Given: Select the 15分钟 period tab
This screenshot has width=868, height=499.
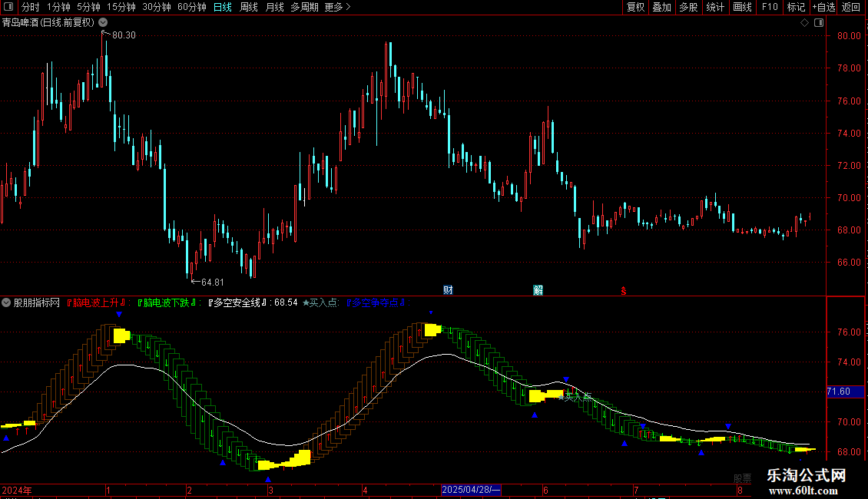Looking at the screenshot, I should [121, 7].
